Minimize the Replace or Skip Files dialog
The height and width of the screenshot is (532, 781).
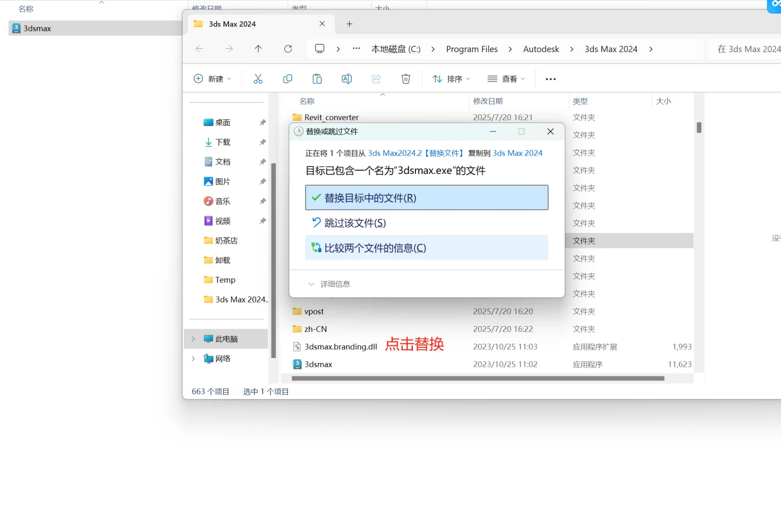[x=493, y=132]
